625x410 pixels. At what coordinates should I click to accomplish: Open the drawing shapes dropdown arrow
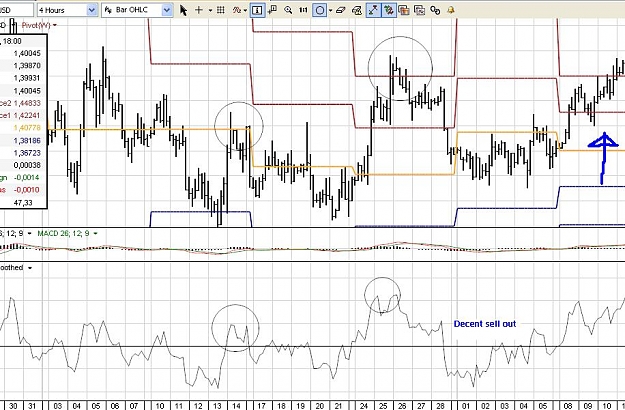pos(330,11)
